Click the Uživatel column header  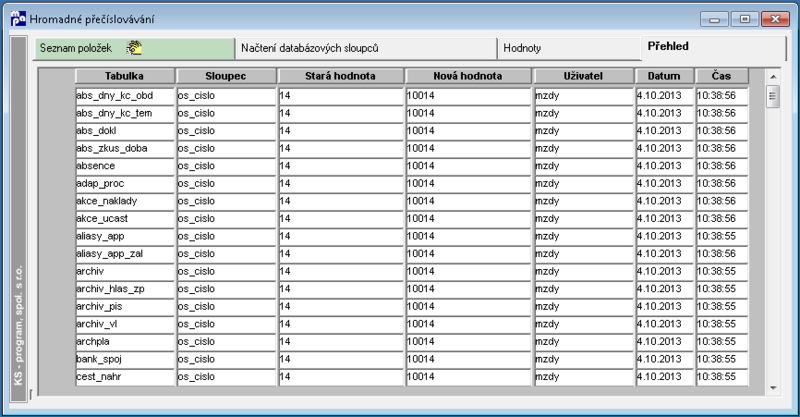(x=584, y=76)
